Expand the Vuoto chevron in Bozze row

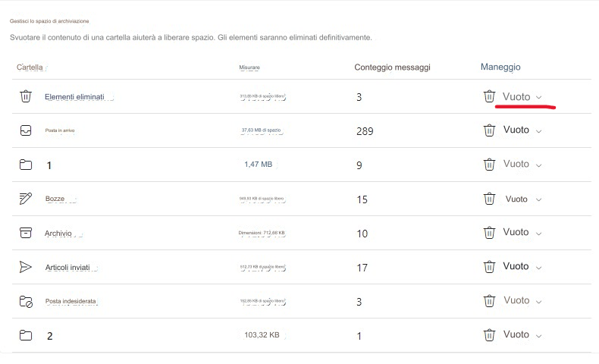point(538,199)
